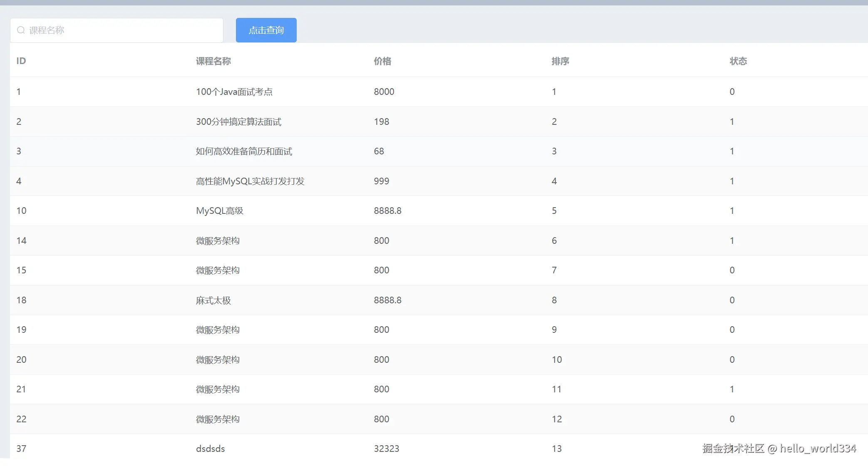Viewport: 868px width, 466px height.
Task: Click the dsdsds course name cell
Action: coord(210,449)
